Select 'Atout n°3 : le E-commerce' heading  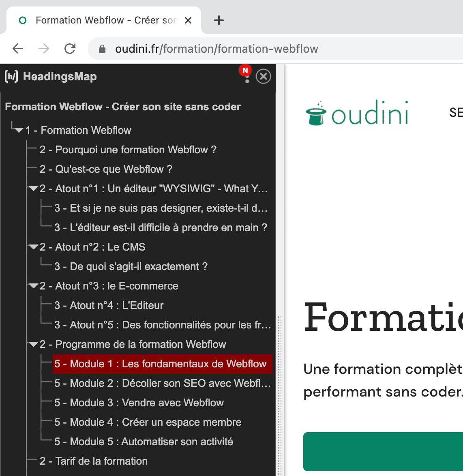[109, 286]
